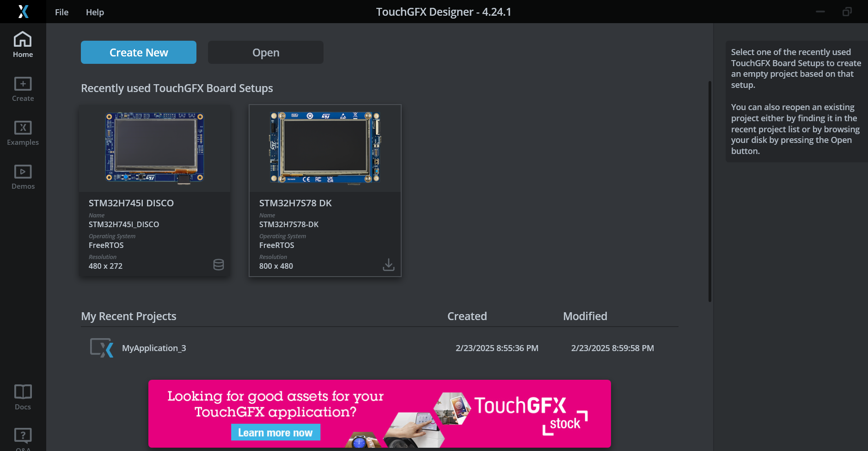Open the Examples sidebar section
Screen dimensions: 868x451
click(23, 133)
